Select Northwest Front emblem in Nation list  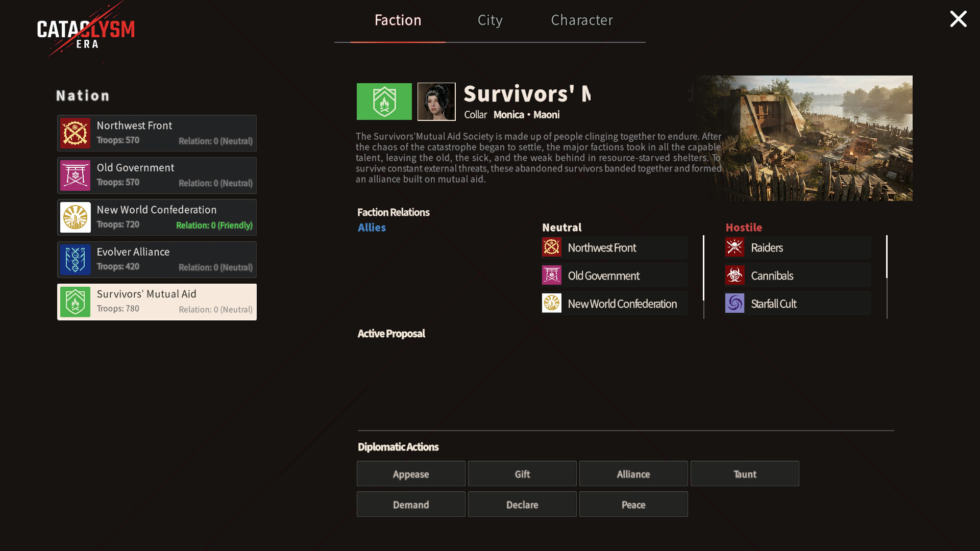click(75, 133)
